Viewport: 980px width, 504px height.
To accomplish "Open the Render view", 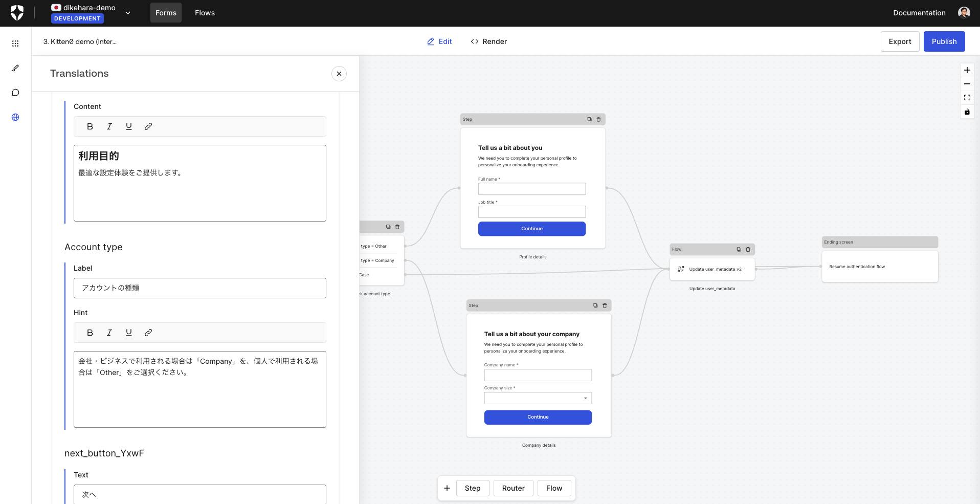I will (488, 41).
